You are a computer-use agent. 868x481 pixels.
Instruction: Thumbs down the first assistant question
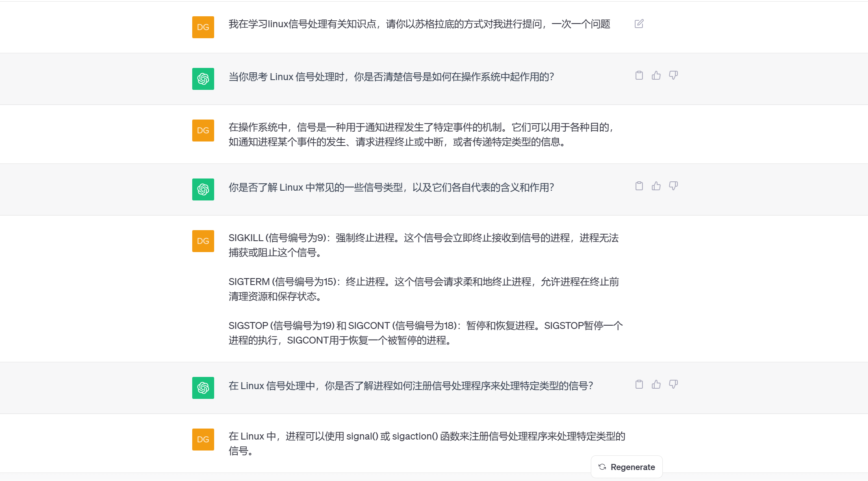tap(673, 75)
